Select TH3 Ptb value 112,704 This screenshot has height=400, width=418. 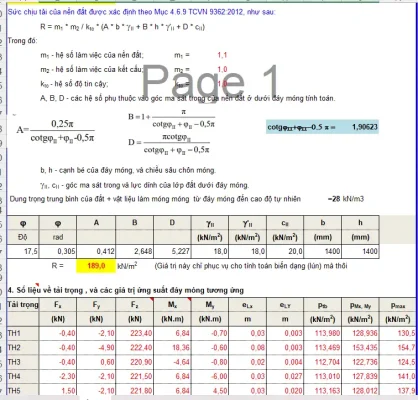coord(323,362)
